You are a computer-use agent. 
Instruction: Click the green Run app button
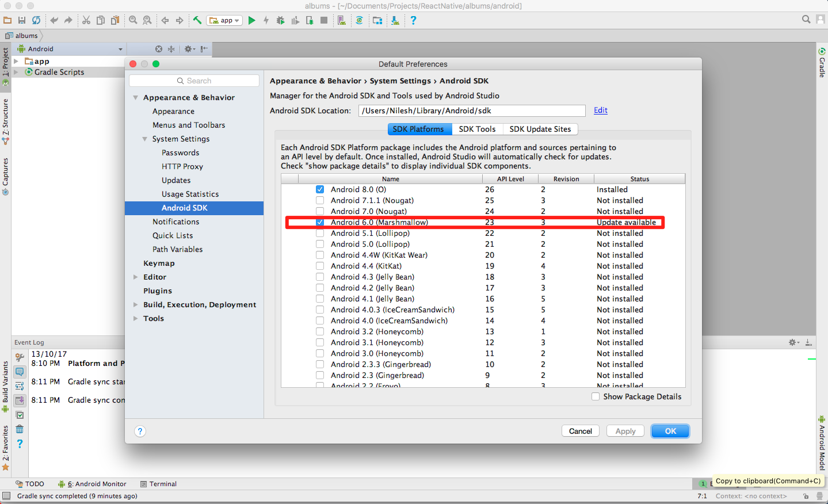coord(251,20)
